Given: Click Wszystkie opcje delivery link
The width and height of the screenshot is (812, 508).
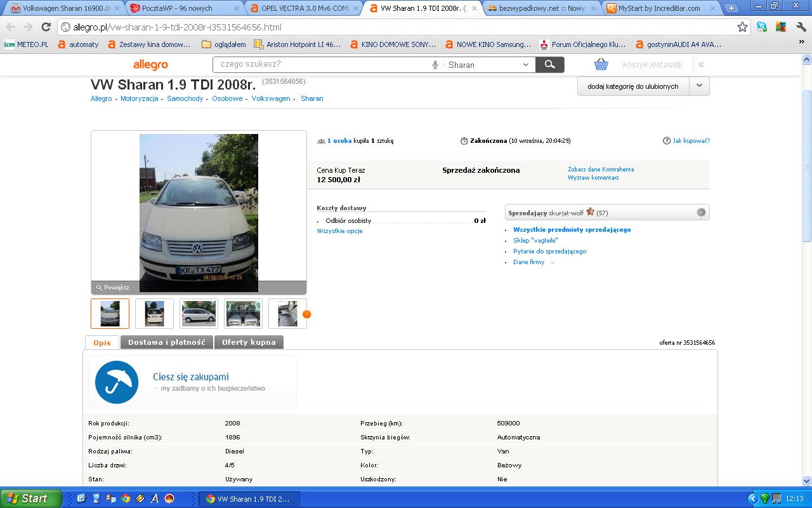Looking at the screenshot, I should coord(339,231).
